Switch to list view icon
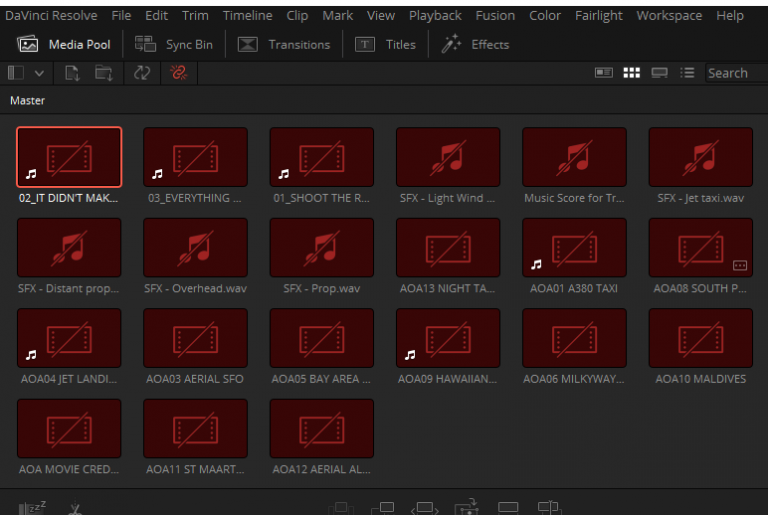Screen dimensions: 768x515 tap(687, 73)
